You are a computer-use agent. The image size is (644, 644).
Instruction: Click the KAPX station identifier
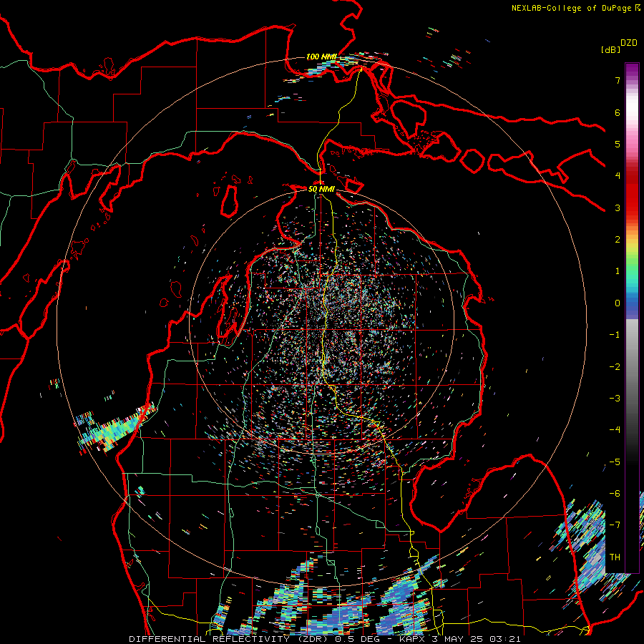[x=413, y=639]
